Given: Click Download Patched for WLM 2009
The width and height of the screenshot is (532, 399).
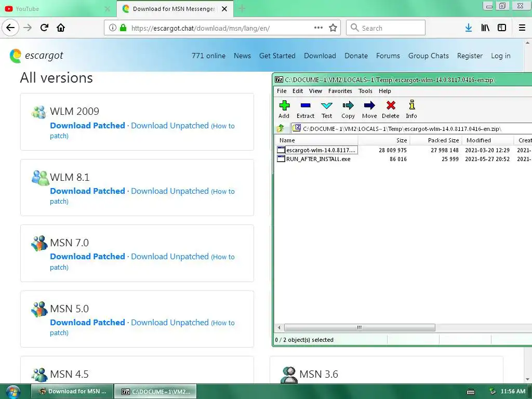Looking at the screenshot, I should click(87, 126).
